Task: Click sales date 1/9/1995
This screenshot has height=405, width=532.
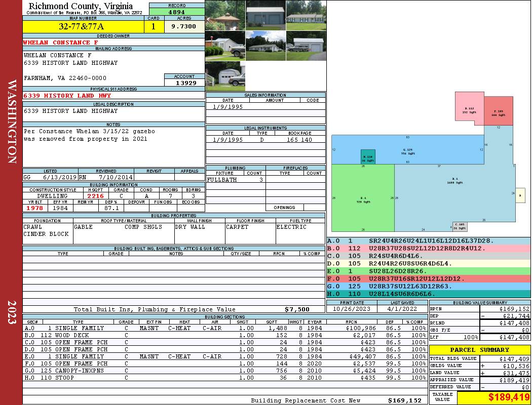Action: (x=227, y=107)
